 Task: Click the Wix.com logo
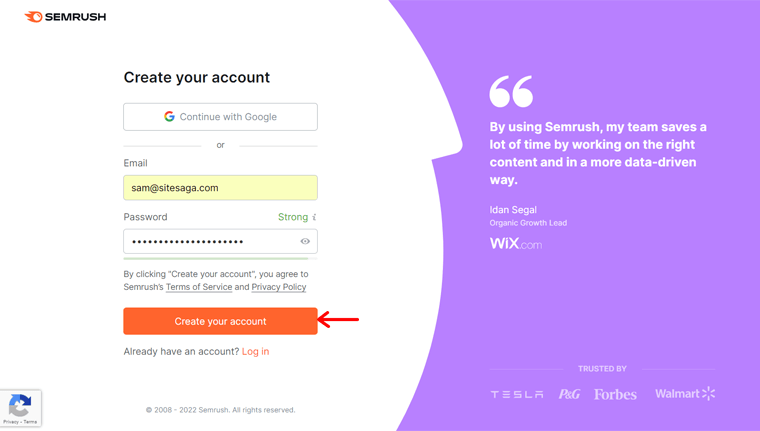coord(516,243)
